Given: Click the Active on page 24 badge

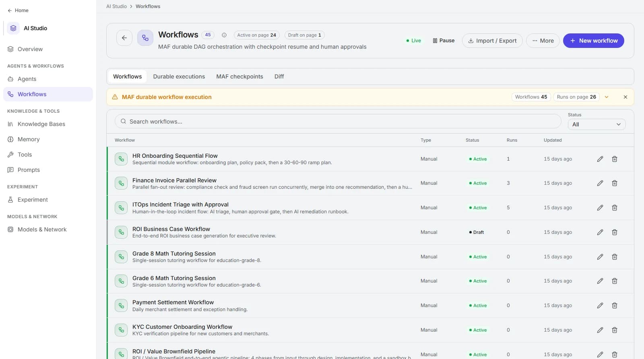Looking at the screenshot, I should point(256,35).
